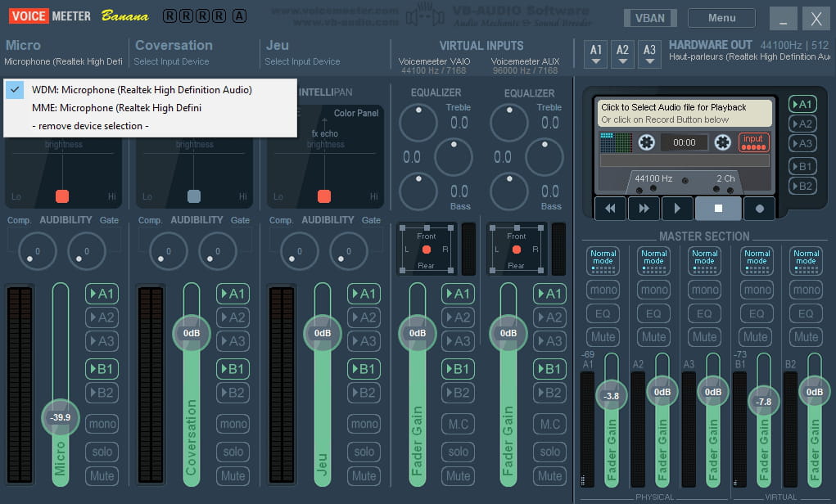Viewport: 836px width, 504px height.
Task: Click the Jeu strip Gate knob
Action: tap(349, 251)
